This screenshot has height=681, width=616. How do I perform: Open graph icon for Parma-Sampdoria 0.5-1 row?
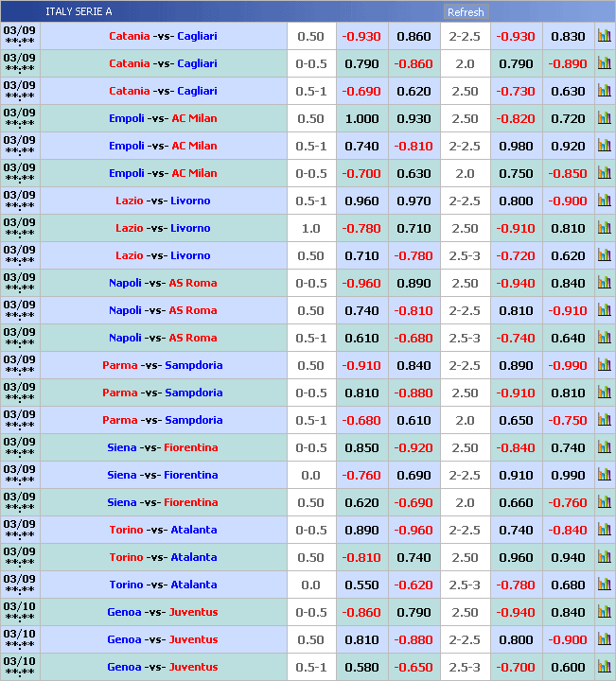click(605, 420)
